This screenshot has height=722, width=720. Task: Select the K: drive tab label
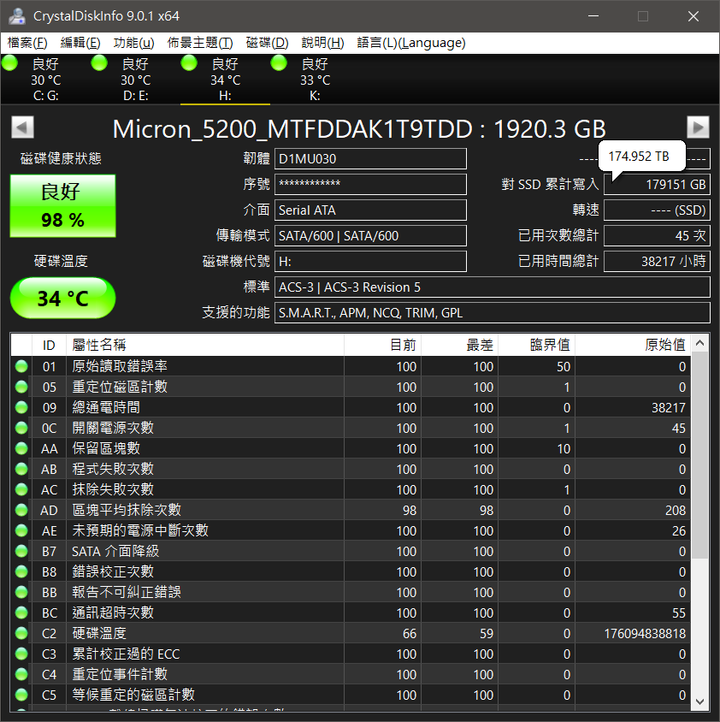coord(315,96)
